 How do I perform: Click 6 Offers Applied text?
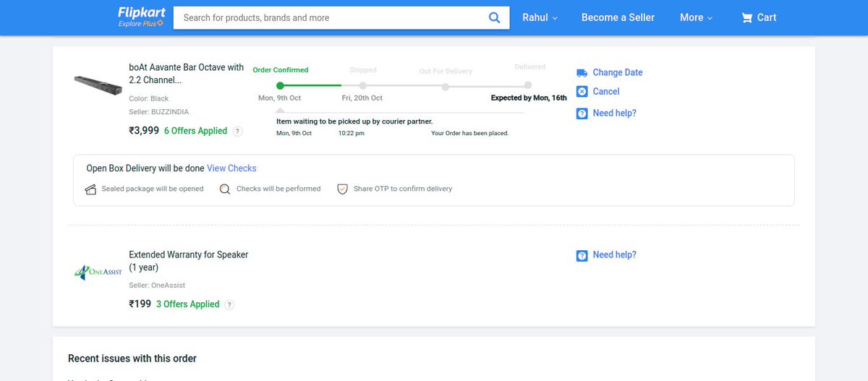pos(195,131)
